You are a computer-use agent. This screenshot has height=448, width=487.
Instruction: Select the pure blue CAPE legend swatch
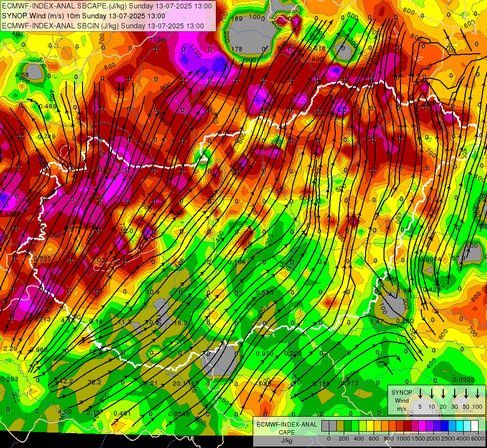click(445, 426)
